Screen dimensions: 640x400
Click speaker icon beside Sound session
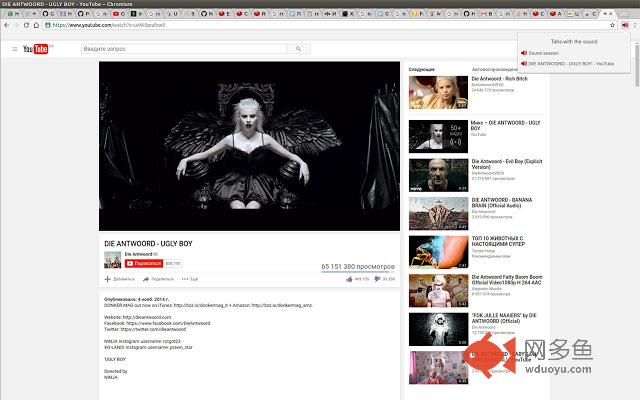524,53
